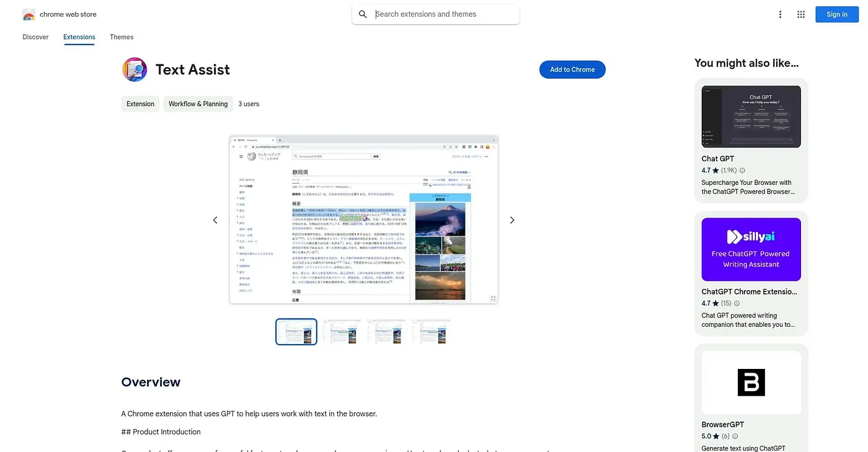Open the Chat GPT extension preview image
868x452 pixels.
[751, 117]
